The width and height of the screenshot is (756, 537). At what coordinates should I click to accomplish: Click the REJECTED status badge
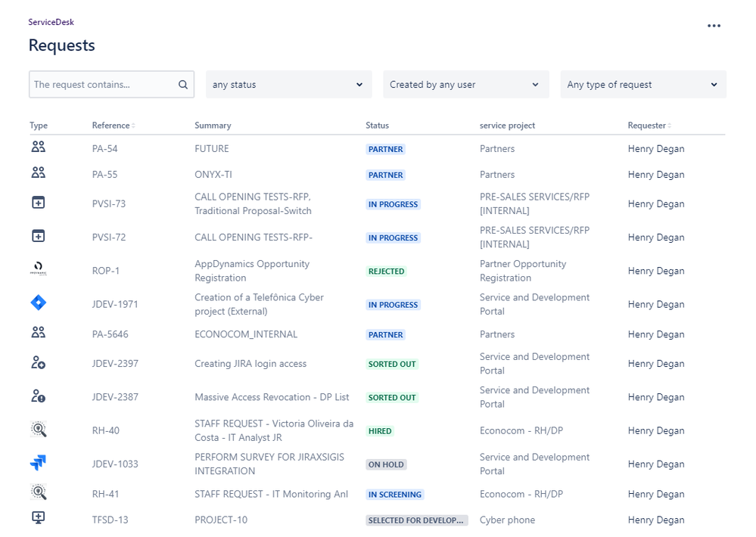pyautogui.click(x=386, y=272)
